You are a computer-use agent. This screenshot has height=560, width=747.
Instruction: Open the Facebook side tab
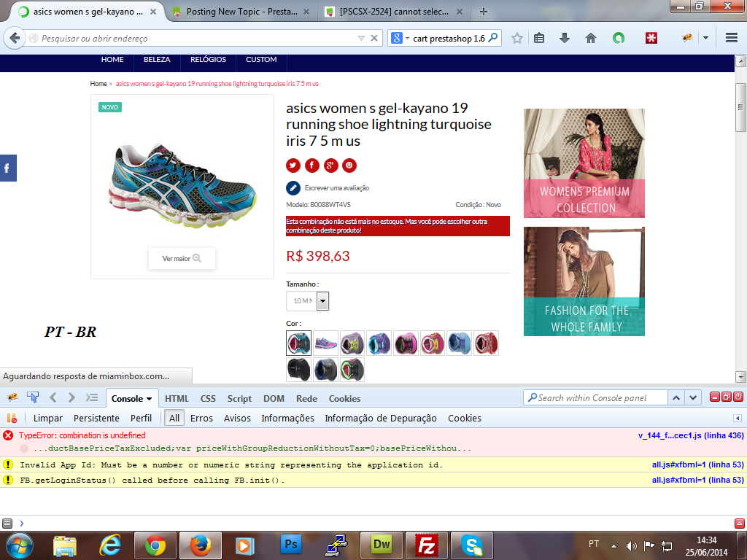[x=8, y=168]
